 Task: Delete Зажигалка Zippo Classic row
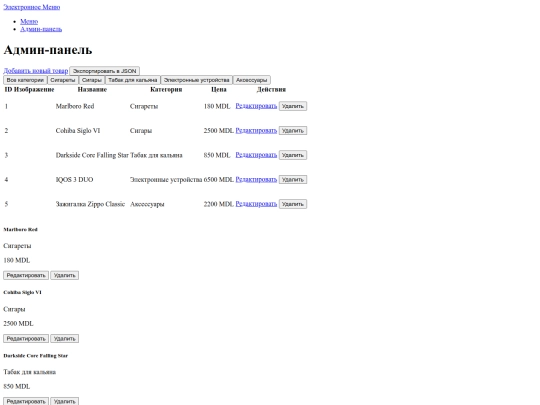(293, 204)
